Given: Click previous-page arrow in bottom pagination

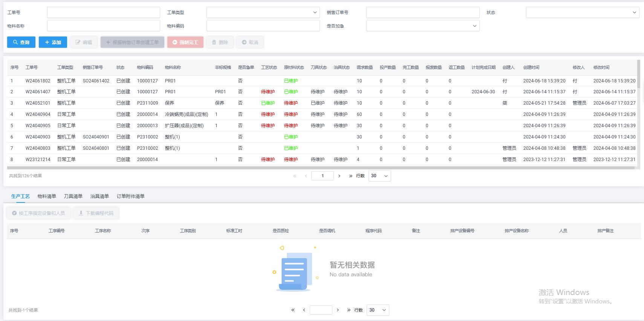Looking at the screenshot, I should point(304,310).
